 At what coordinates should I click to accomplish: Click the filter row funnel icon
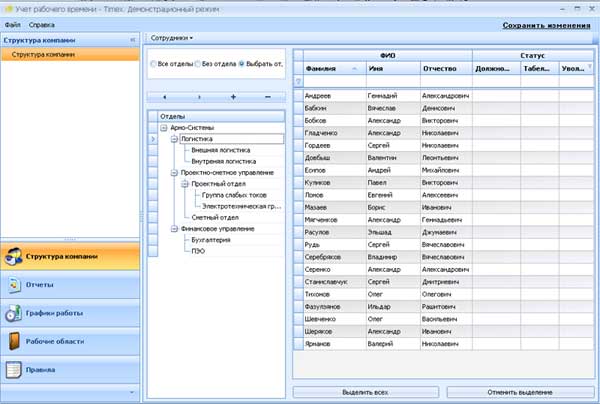click(x=298, y=81)
